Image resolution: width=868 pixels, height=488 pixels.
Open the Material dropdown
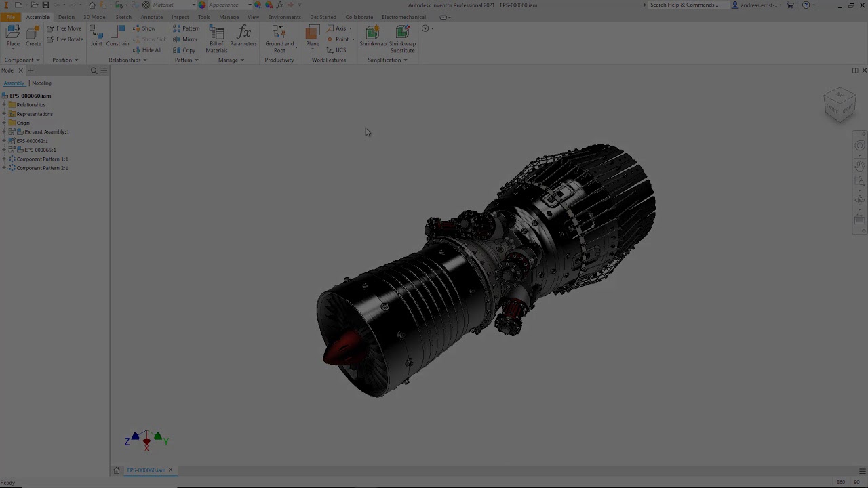coord(193,5)
